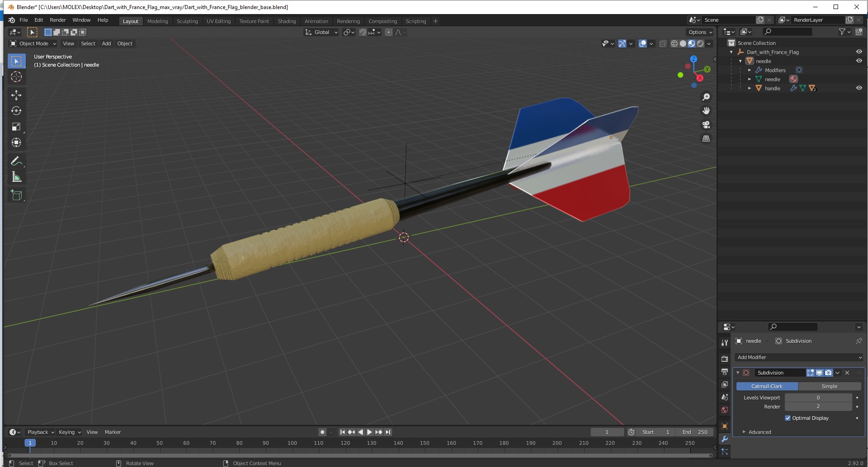Image resolution: width=868 pixels, height=467 pixels.
Task: Expand the handle item in outliner
Action: (x=750, y=88)
